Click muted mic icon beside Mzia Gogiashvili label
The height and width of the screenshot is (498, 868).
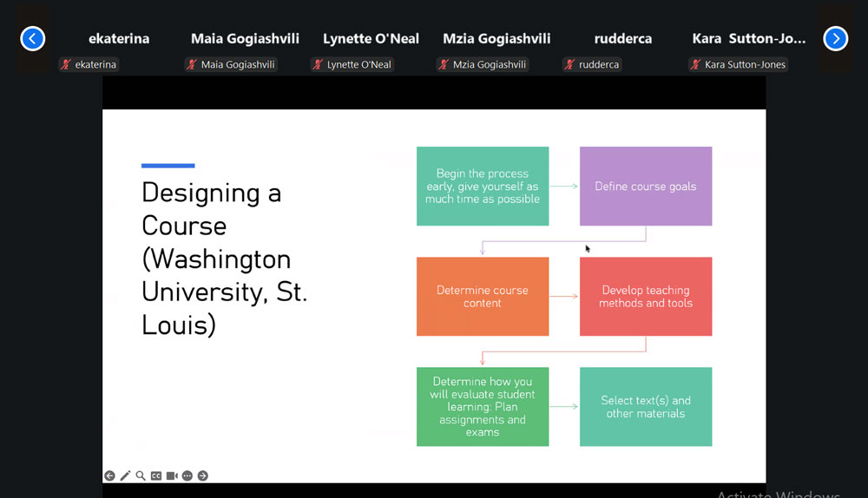point(444,64)
